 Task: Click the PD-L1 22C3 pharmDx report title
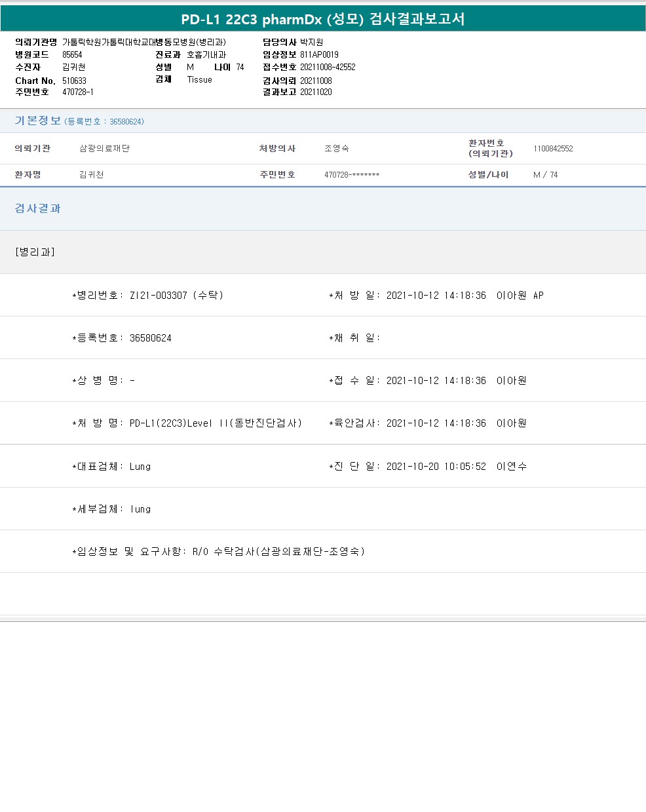coord(323,19)
